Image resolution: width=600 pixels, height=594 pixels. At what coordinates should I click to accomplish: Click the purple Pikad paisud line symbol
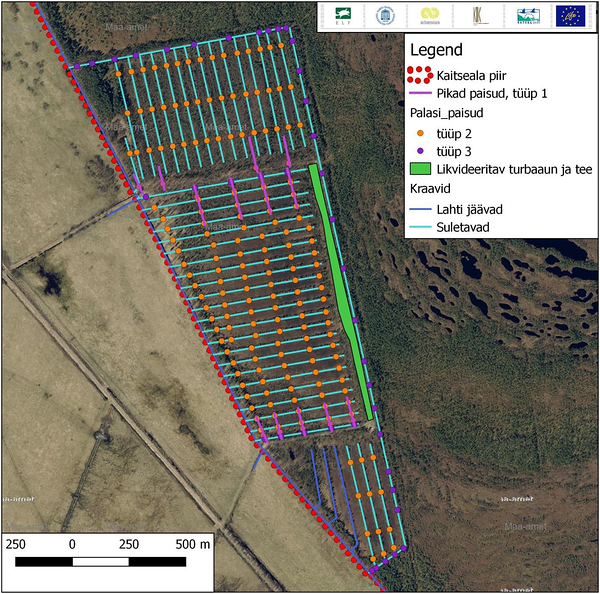click(x=419, y=93)
